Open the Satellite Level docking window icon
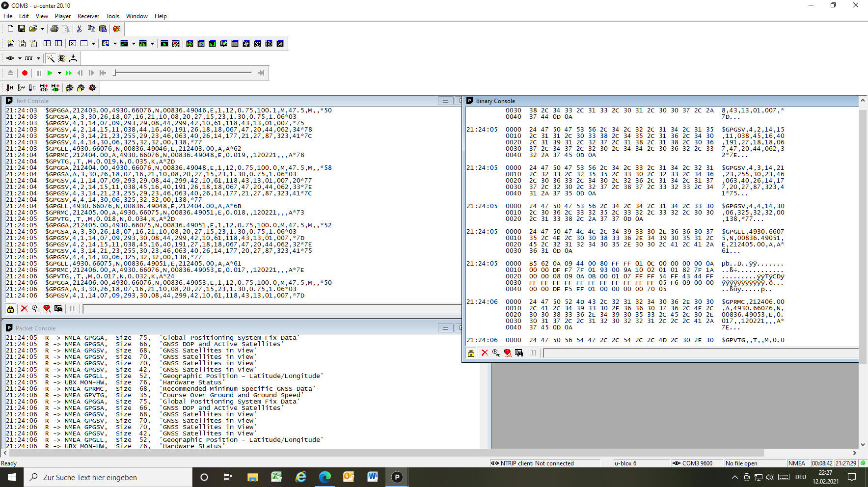Screen dimensions: 868x487 tap(212, 44)
